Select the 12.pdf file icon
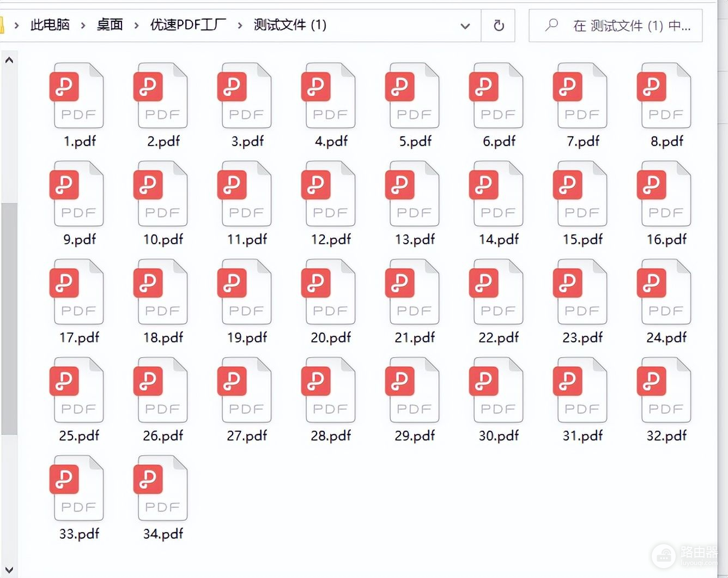Viewport: 728px width, 578px height. [329, 194]
